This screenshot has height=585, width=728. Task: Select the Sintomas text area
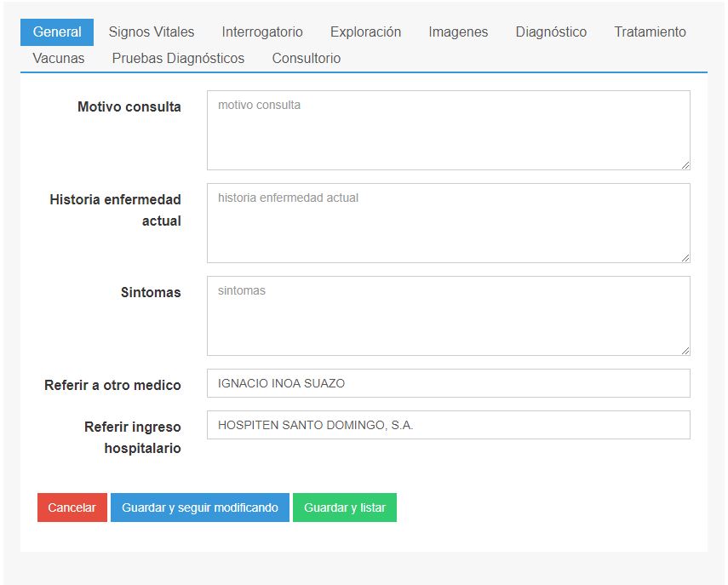coord(448,316)
